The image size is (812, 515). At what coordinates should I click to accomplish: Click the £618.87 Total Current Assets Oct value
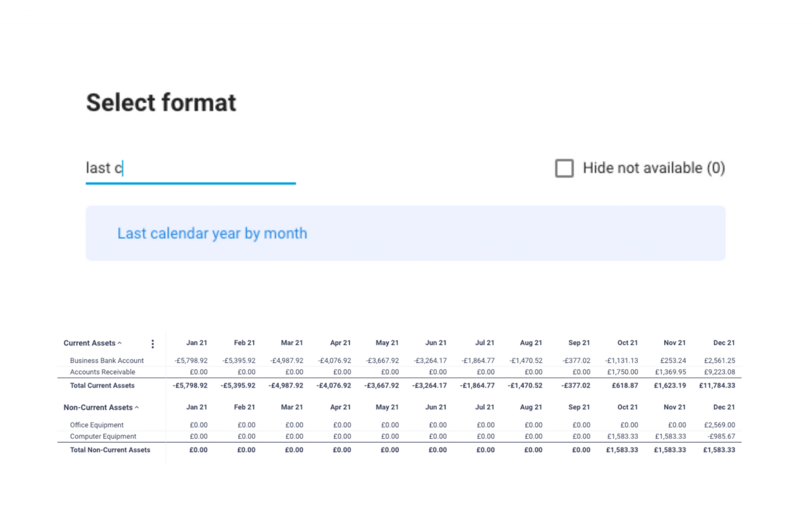(x=625, y=385)
